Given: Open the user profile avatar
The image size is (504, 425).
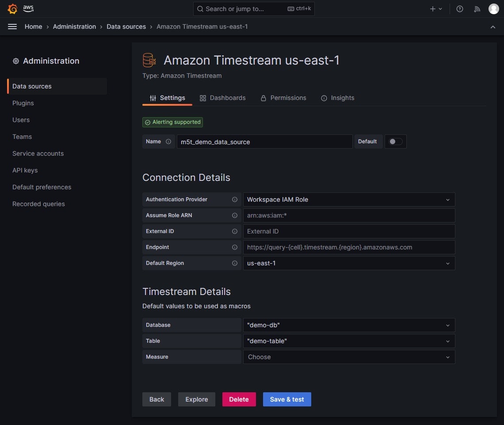Looking at the screenshot, I should [x=493, y=8].
